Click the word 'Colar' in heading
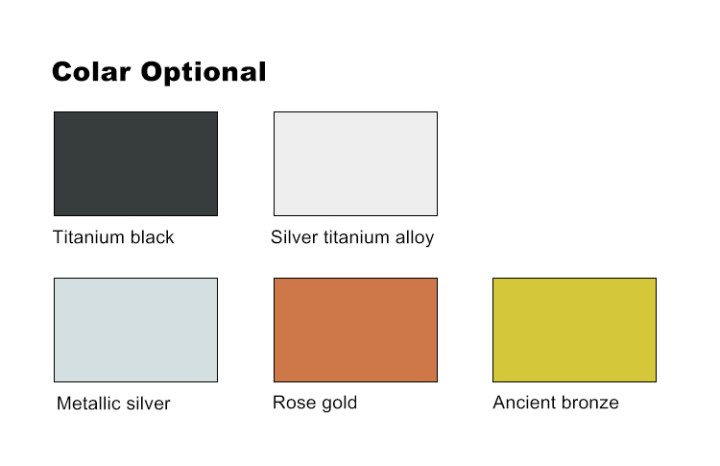The height and width of the screenshot is (466, 720). coord(91,72)
